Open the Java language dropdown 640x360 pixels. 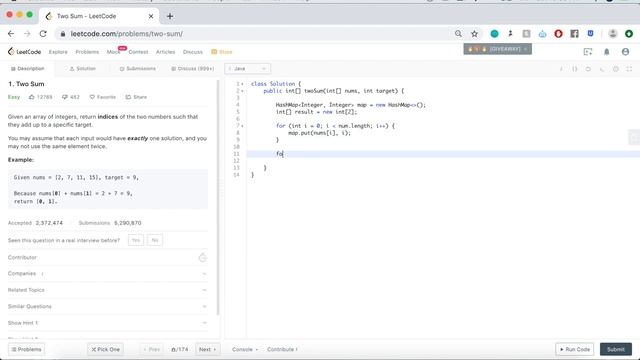pyautogui.click(x=247, y=69)
